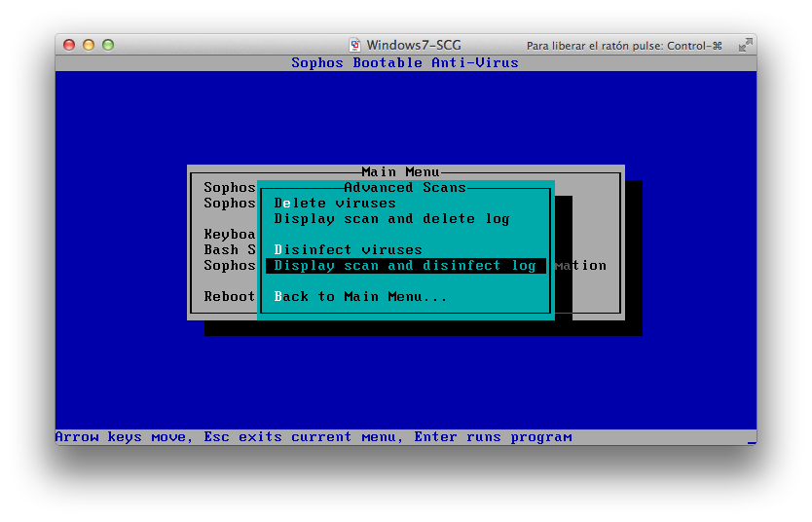Choose the Bash S... Main Menu entry

click(x=230, y=249)
